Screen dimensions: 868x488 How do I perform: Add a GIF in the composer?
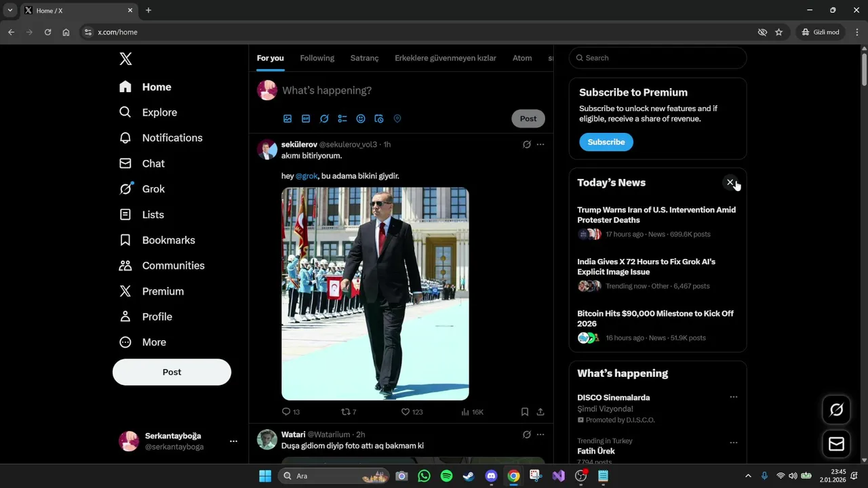tap(306, 119)
